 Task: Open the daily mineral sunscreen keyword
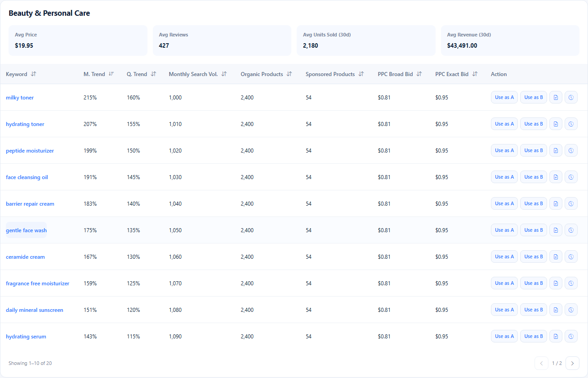35,310
